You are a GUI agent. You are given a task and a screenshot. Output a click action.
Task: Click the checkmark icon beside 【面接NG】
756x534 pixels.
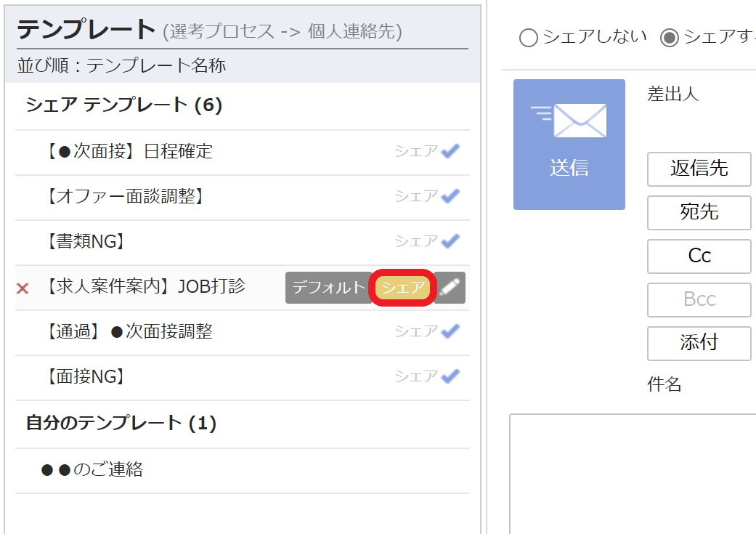pyautogui.click(x=452, y=376)
